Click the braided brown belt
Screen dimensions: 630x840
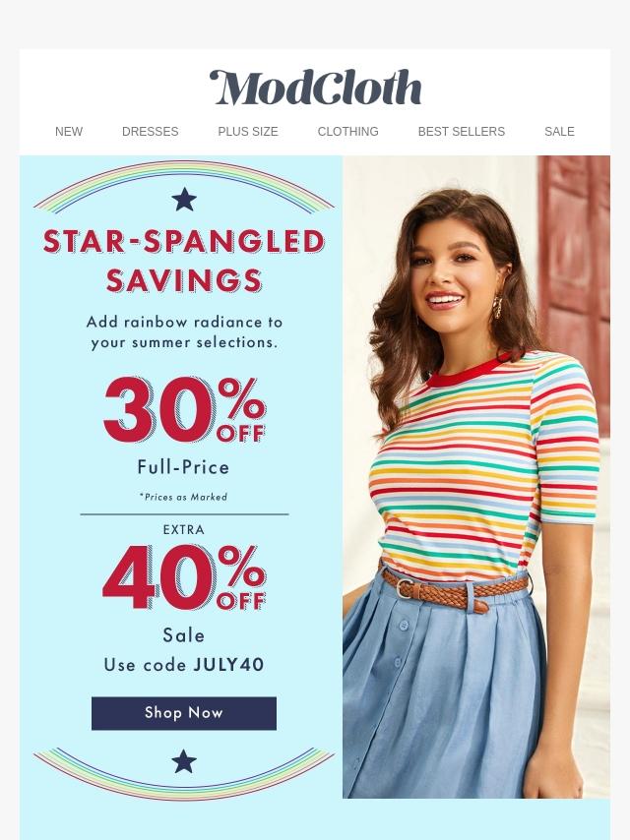tap(453, 589)
